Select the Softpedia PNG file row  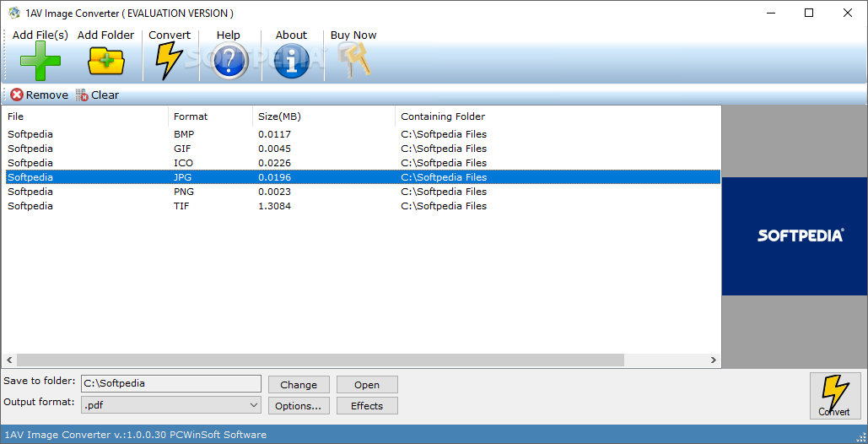tap(363, 192)
